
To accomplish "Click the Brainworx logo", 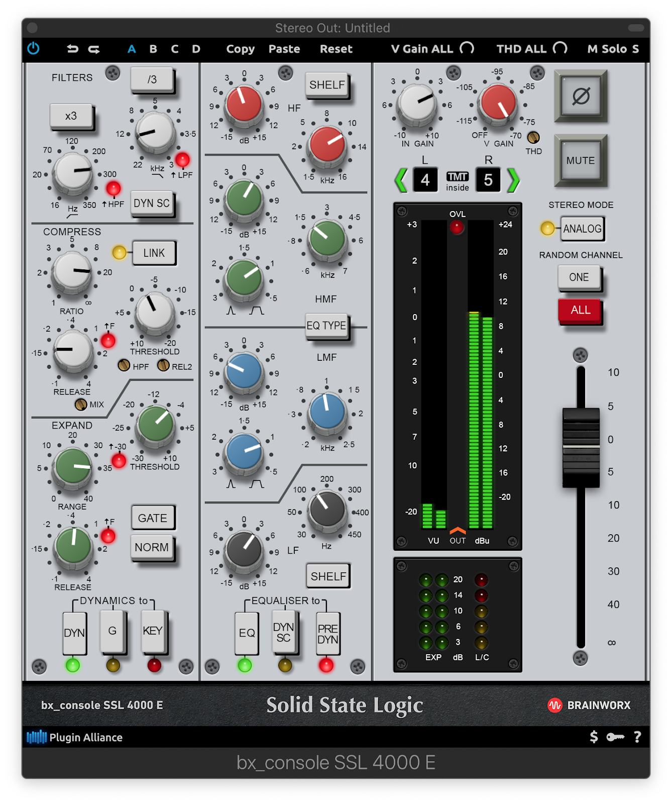I will 589,705.
